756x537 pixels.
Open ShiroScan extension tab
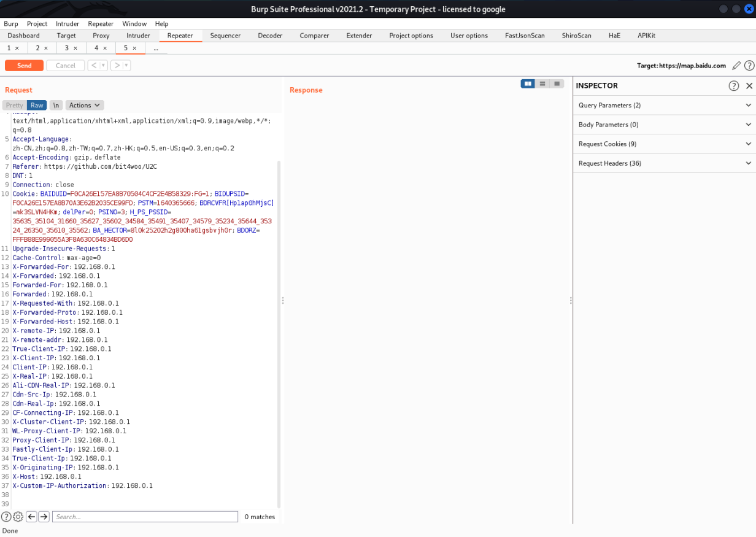(x=577, y=36)
